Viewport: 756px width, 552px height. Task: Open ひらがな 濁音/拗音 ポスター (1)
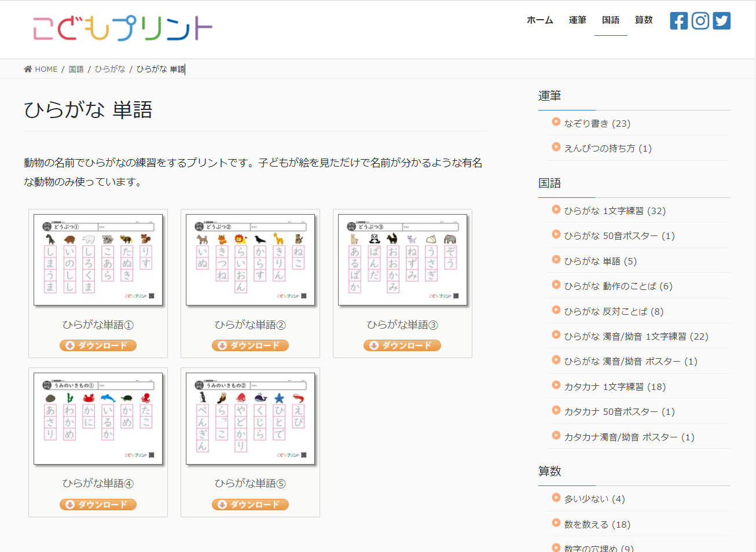click(631, 362)
